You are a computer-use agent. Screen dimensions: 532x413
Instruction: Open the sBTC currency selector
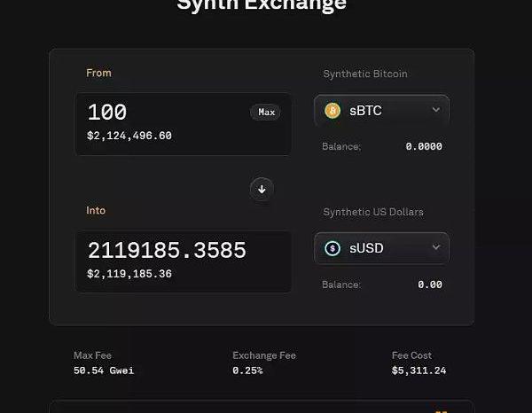pyautogui.click(x=381, y=111)
